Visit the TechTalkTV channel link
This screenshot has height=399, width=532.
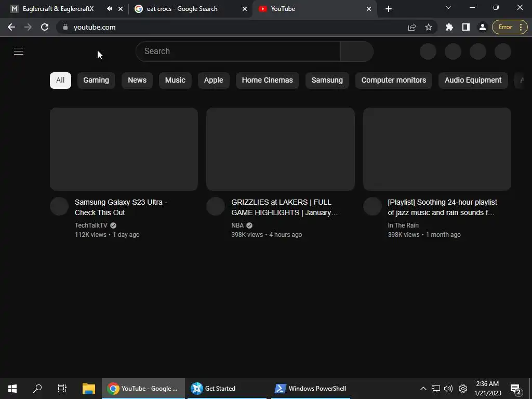(x=91, y=225)
